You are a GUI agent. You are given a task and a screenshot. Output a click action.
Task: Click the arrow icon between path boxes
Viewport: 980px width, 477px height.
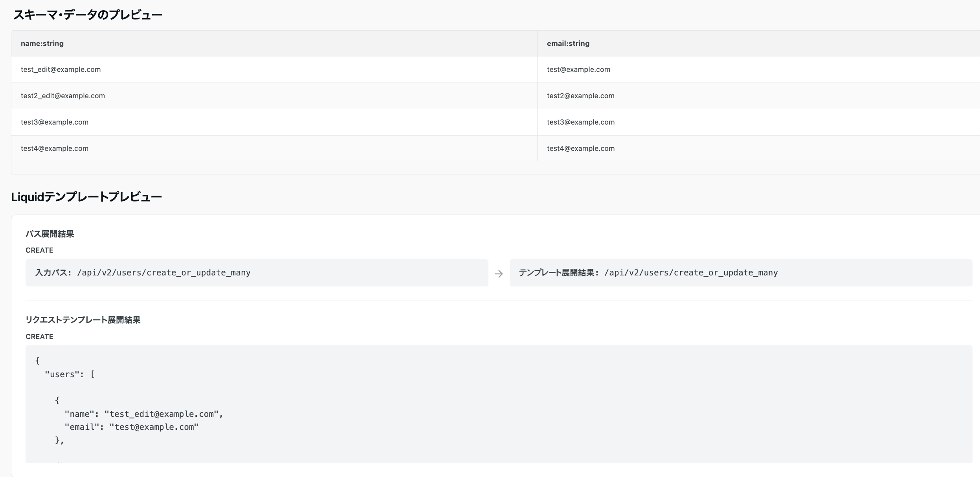(499, 273)
